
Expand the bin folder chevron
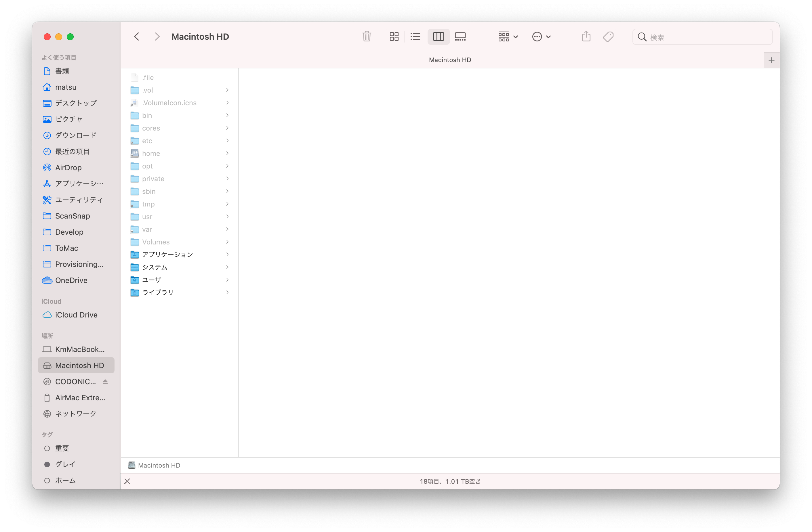[x=227, y=115]
